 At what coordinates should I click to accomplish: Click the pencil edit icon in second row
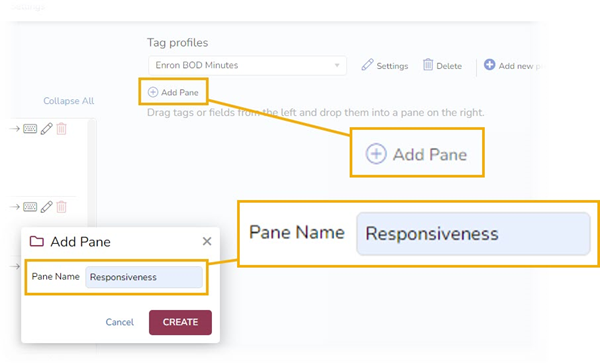[x=47, y=207]
